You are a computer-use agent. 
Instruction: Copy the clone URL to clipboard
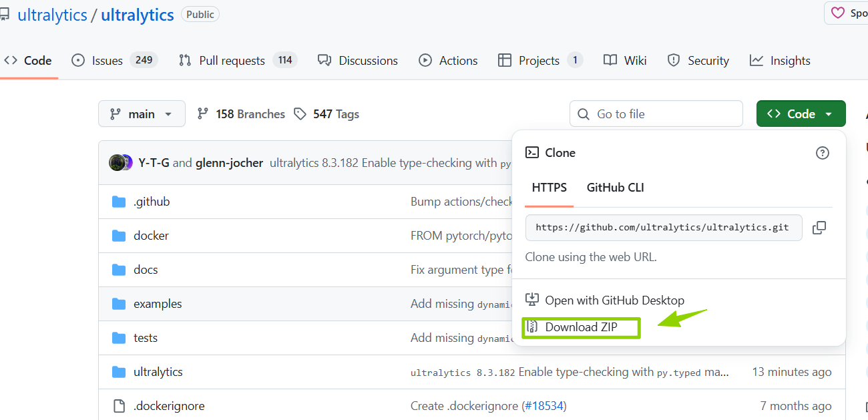819,228
